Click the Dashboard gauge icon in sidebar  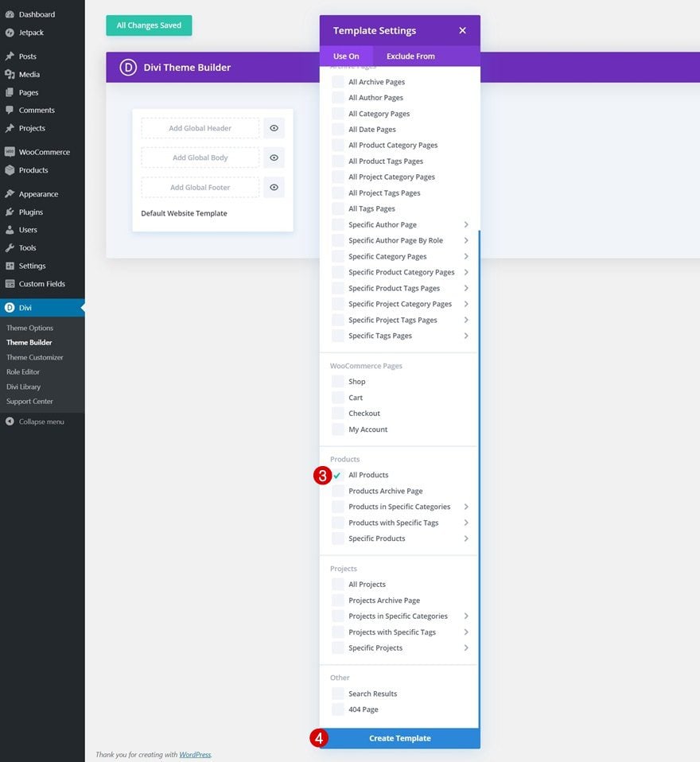coord(10,14)
